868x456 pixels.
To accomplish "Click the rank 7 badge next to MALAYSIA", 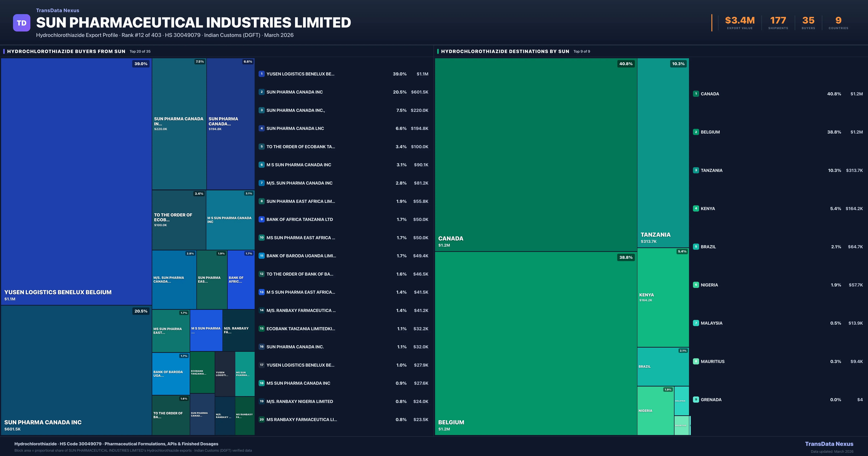I will point(696,323).
